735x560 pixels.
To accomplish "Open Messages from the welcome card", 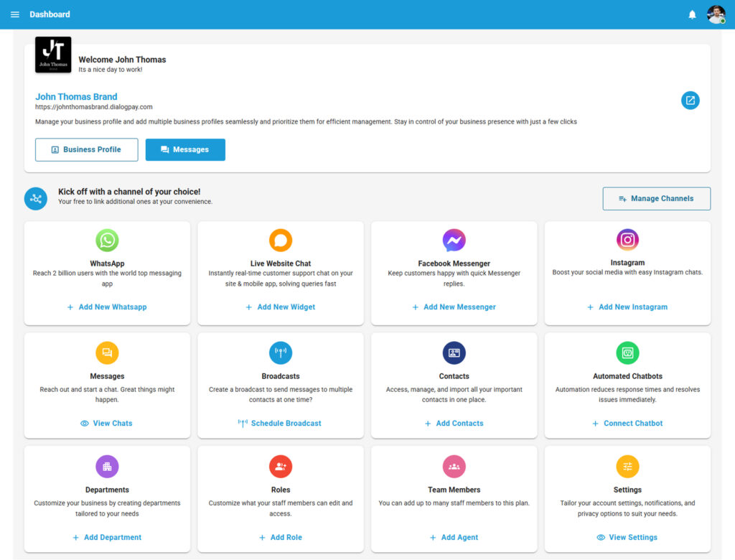I will pos(185,149).
